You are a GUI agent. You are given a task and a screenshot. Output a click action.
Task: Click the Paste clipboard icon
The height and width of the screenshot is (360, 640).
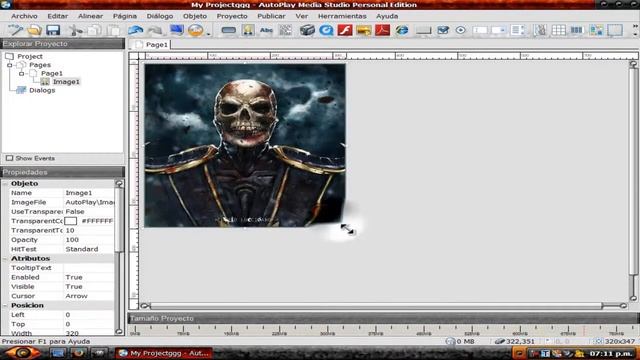tap(113, 30)
